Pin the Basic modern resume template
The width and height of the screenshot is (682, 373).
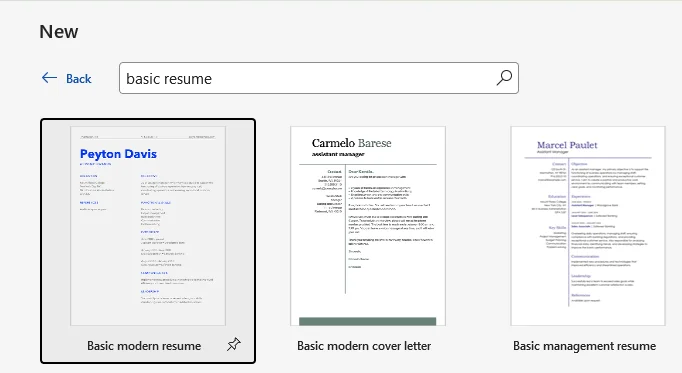(234, 344)
